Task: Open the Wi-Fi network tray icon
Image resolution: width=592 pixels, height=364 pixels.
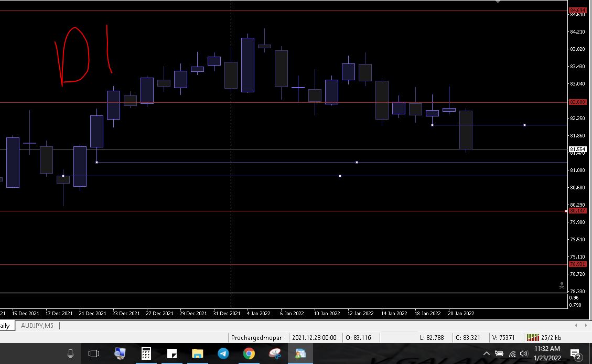Action: [x=512, y=354]
